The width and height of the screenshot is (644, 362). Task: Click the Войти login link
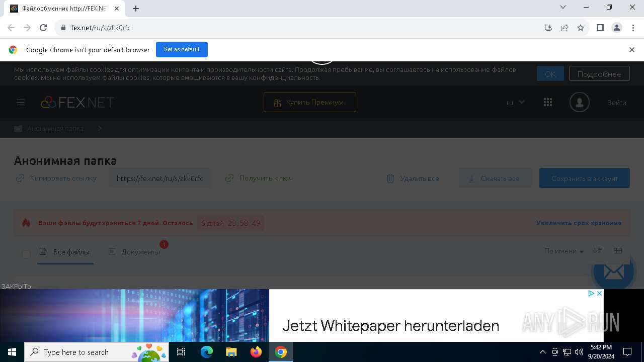click(616, 103)
